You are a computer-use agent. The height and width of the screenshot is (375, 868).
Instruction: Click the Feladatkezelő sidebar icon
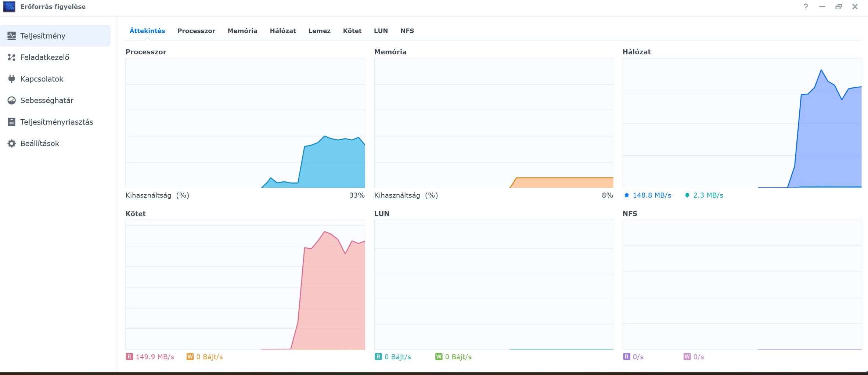12,57
